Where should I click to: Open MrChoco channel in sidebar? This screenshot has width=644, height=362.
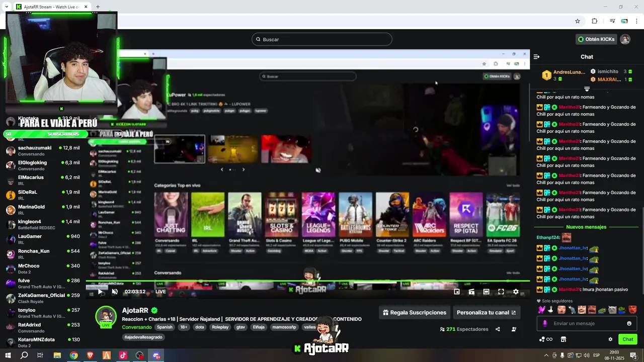[x=43, y=268]
